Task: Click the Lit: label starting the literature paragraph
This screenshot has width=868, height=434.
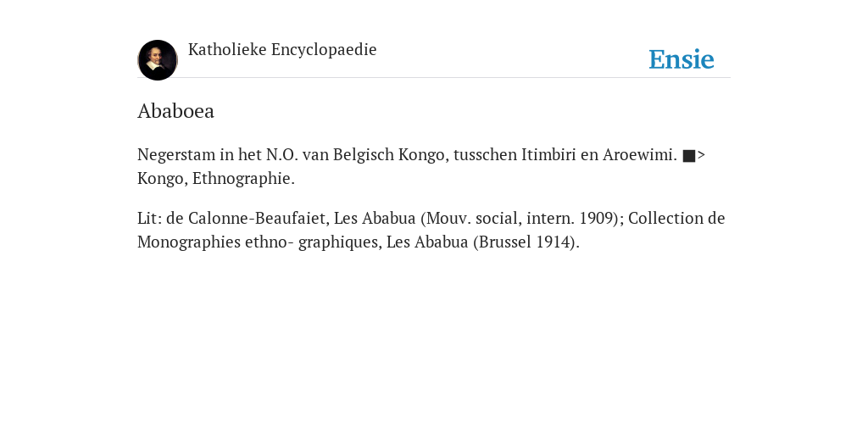Action: (x=149, y=218)
